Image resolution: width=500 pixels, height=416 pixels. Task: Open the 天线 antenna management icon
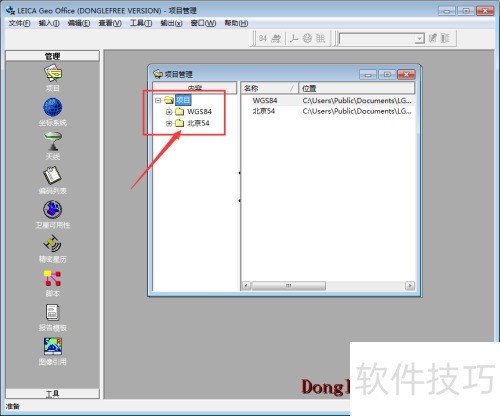coord(53,141)
